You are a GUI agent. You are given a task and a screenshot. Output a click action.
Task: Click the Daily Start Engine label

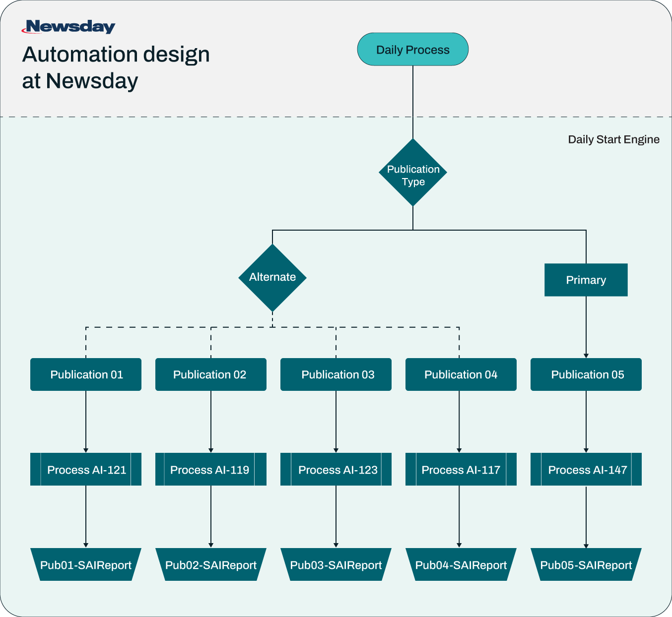[614, 139]
